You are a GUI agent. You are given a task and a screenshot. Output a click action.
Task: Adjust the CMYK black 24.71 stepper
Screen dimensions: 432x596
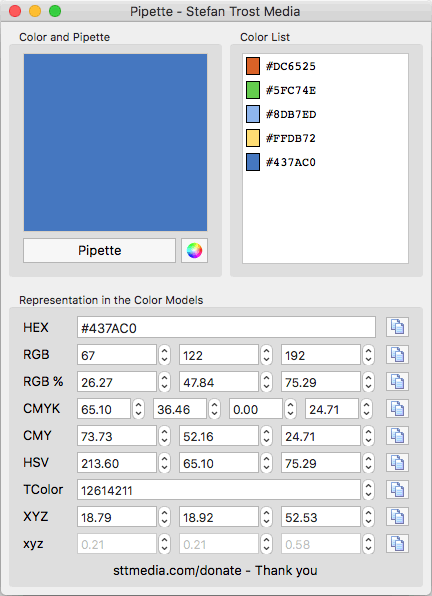coord(367,409)
